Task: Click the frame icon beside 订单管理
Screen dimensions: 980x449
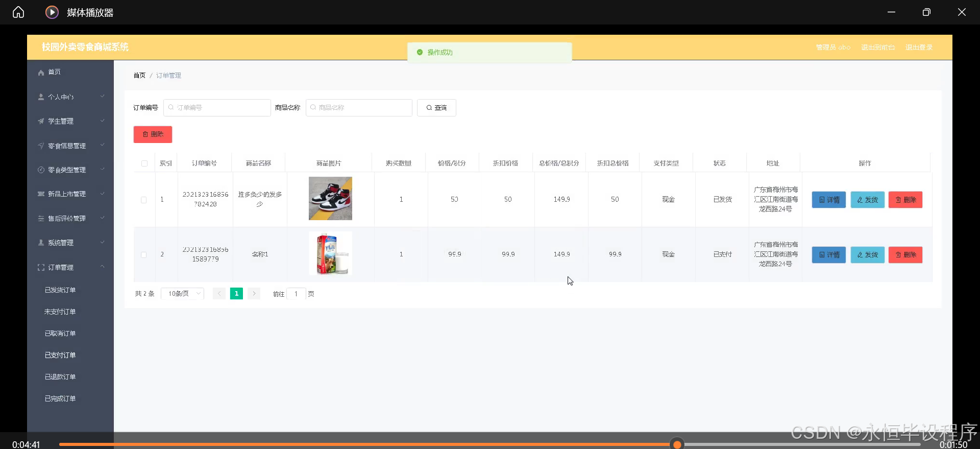Action: click(41, 267)
